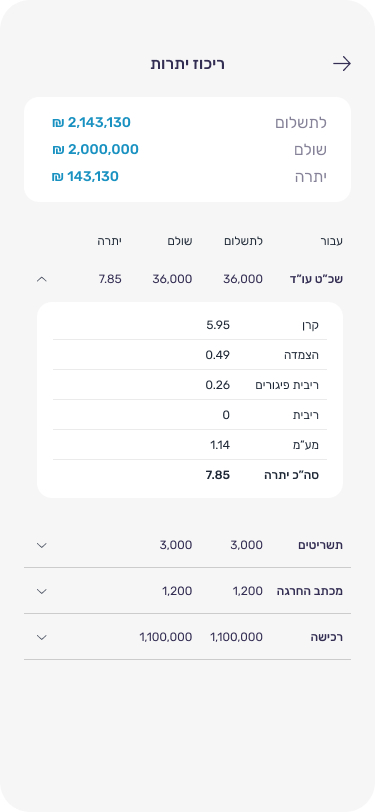375x812 pixels.
Task: Click the ריכוז יתרות page title
Action: click(x=188, y=64)
